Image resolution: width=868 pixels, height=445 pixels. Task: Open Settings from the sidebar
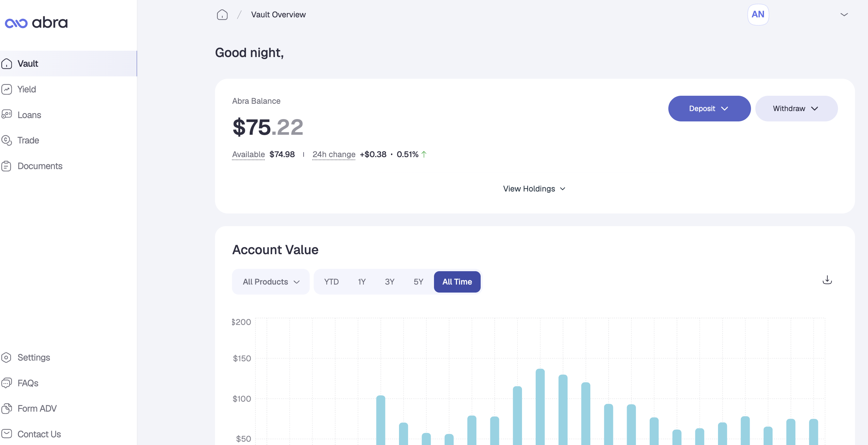pos(68,357)
